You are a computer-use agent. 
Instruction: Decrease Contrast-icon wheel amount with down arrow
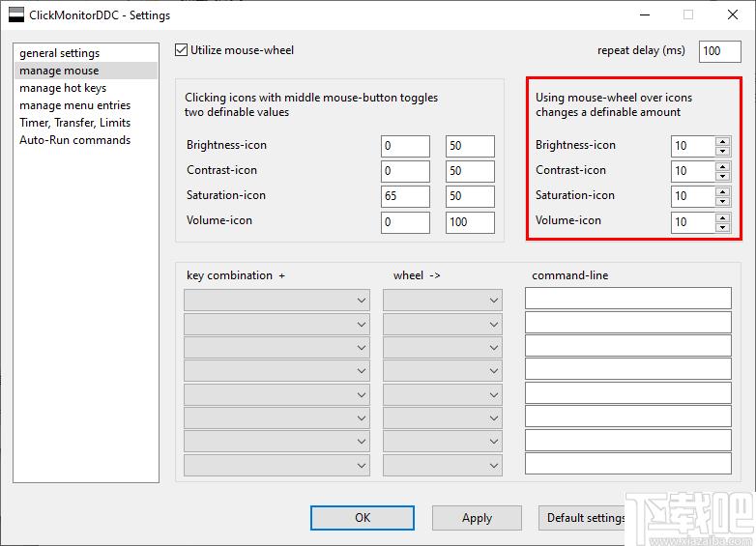tap(722, 176)
